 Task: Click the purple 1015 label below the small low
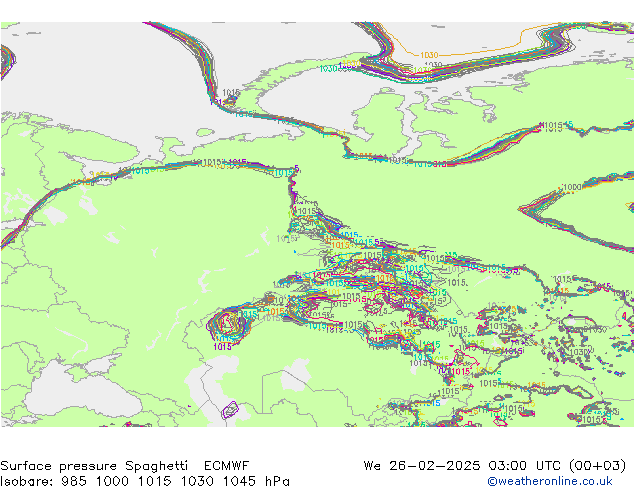click(222, 346)
